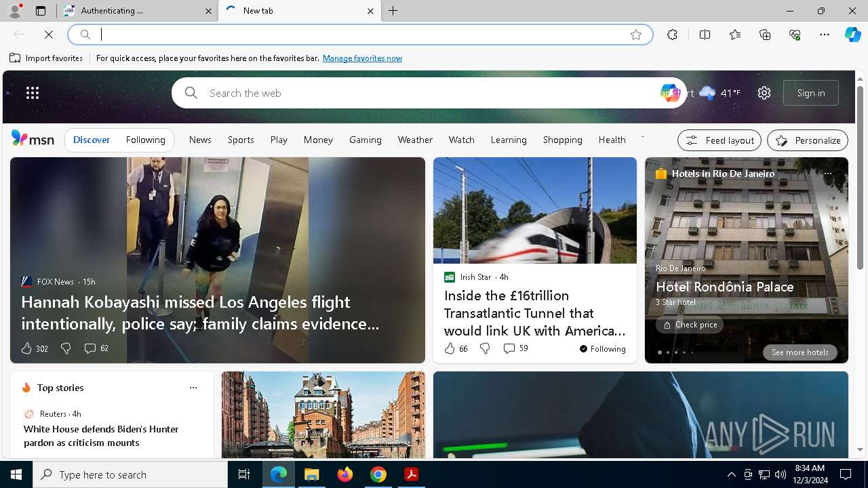Viewport: 868px width, 488px height.
Task: Stop loading the page
Action: coord(49,35)
